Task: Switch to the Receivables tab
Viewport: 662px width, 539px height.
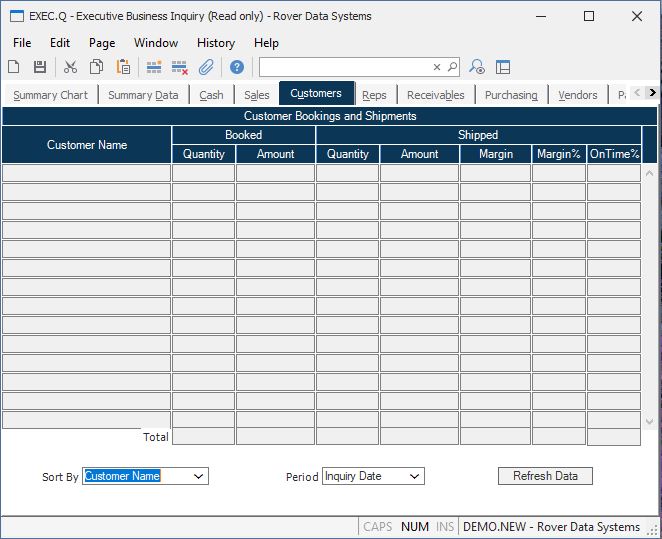Action: pos(435,95)
